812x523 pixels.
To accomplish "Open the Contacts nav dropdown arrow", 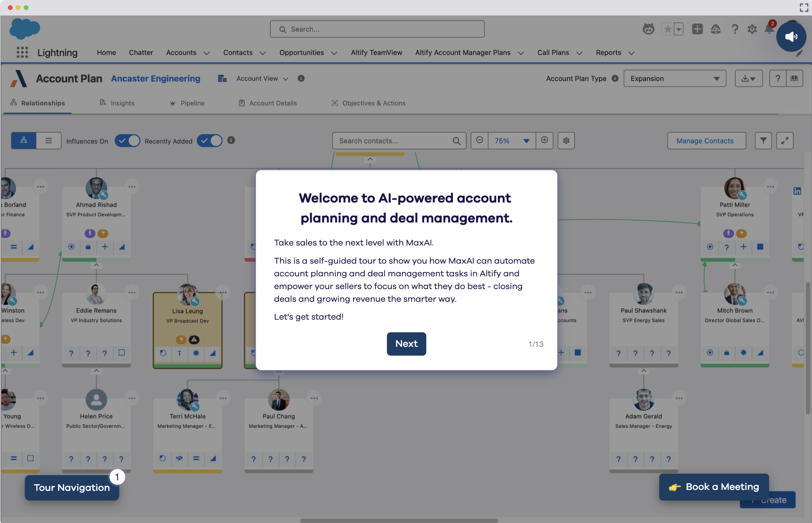I will click(262, 53).
